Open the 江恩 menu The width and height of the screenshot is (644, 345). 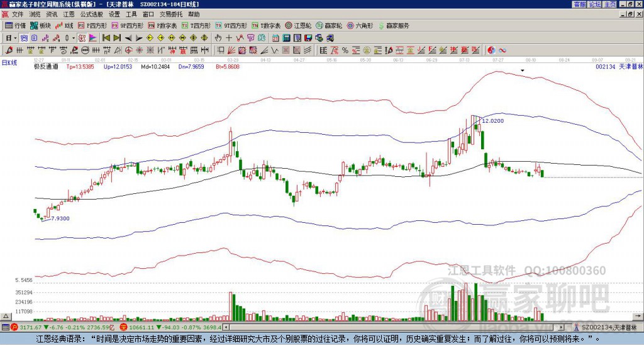[x=69, y=14]
